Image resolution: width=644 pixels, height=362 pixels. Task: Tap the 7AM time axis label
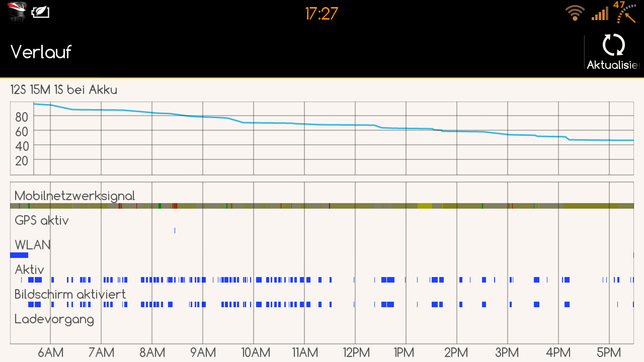tap(101, 352)
